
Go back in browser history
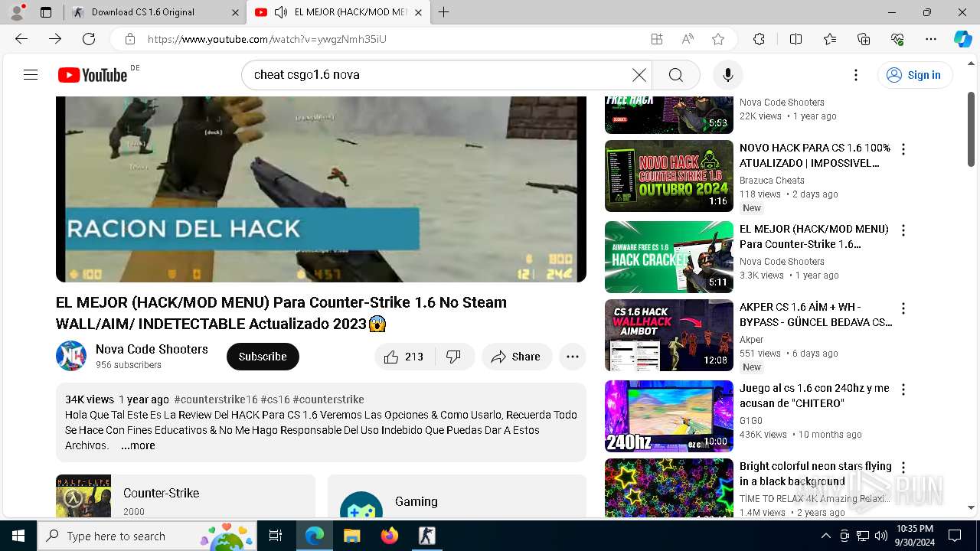[x=21, y=39]
